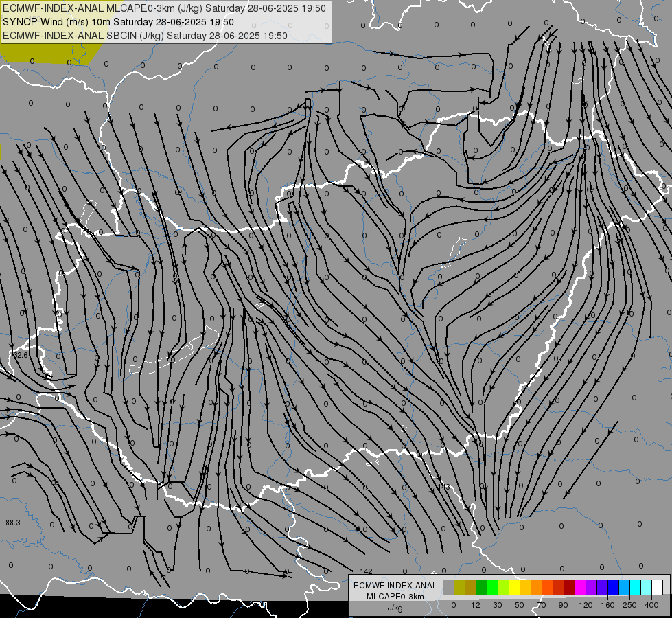Viewport: 672px width, 618px height.
Task: Click the J/kg unit label in legend
Action: [395, 608]
